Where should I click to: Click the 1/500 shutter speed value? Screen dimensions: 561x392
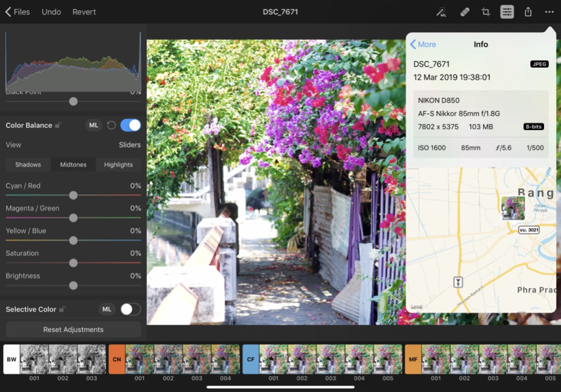535,148
